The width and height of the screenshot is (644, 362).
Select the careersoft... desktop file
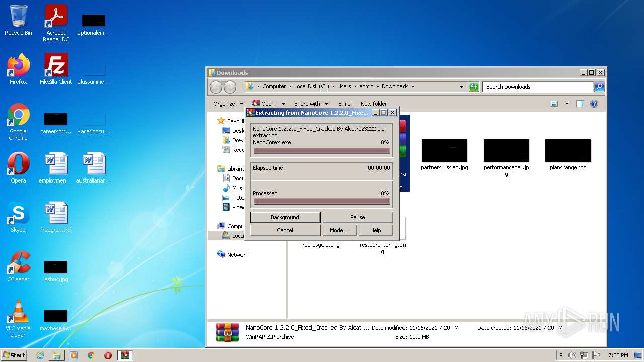coord(56,123)
